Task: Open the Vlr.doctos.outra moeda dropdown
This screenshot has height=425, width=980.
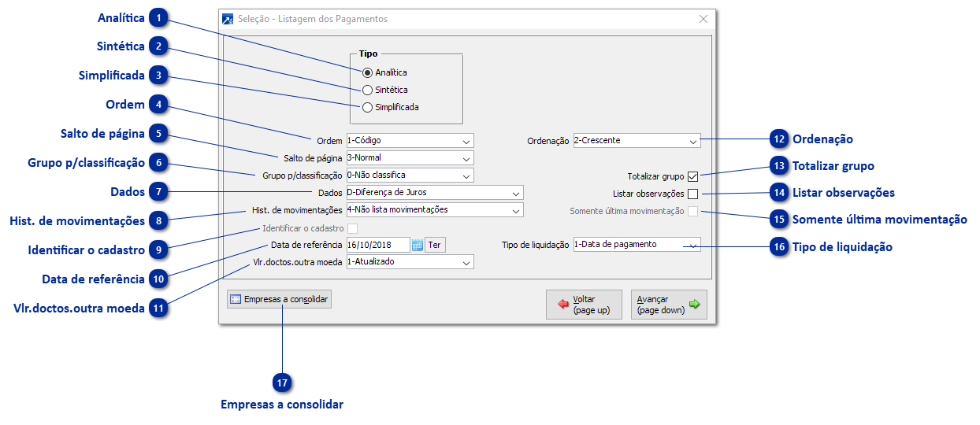Action: 409,261
